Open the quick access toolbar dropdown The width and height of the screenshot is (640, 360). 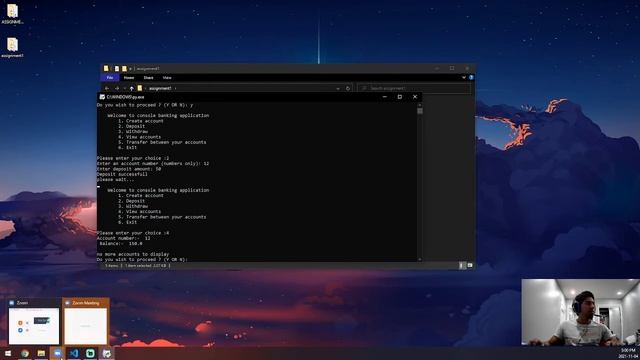coord(131,69)
